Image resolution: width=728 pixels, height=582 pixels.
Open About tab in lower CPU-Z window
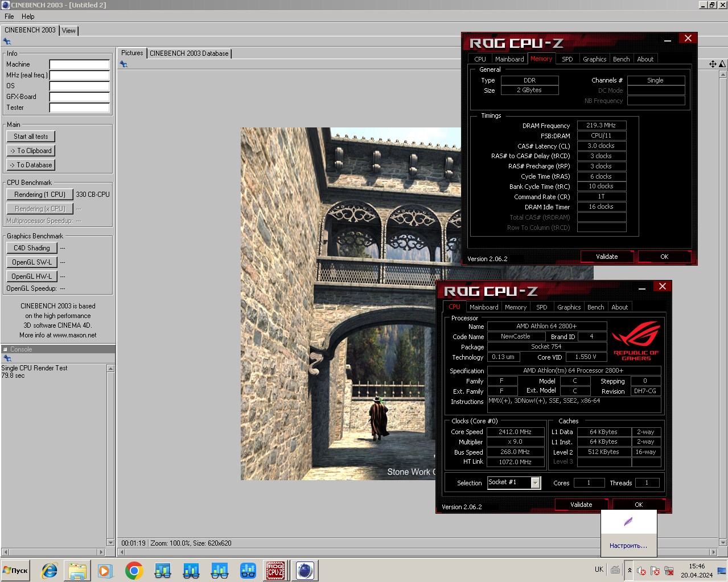(x=620, y=307)
